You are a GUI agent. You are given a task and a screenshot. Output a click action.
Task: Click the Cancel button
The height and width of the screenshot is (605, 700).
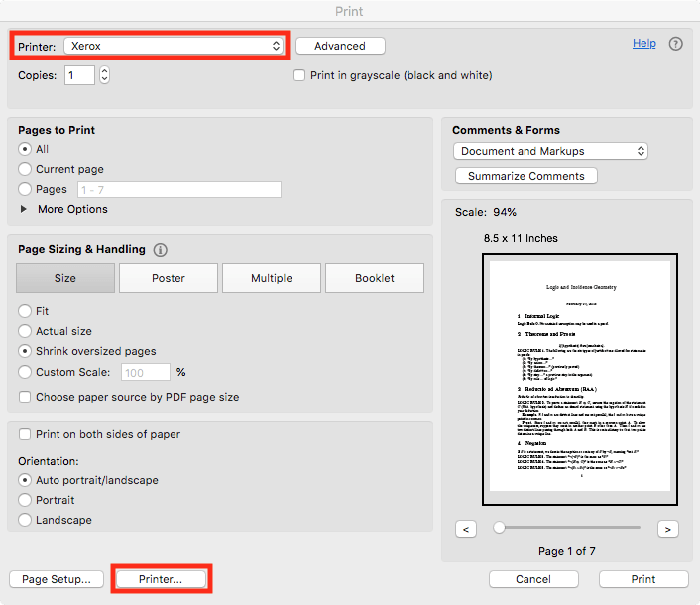pos(533,579)
